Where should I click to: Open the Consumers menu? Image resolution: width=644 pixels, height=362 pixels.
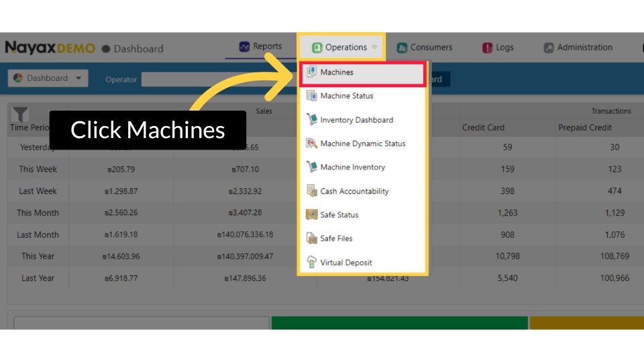424,48
